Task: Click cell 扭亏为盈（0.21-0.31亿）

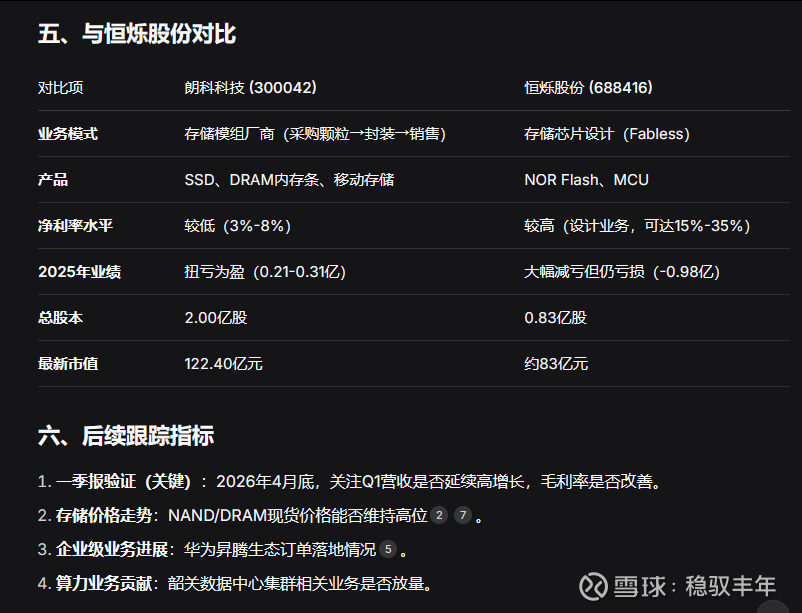Action: (265, 272)
